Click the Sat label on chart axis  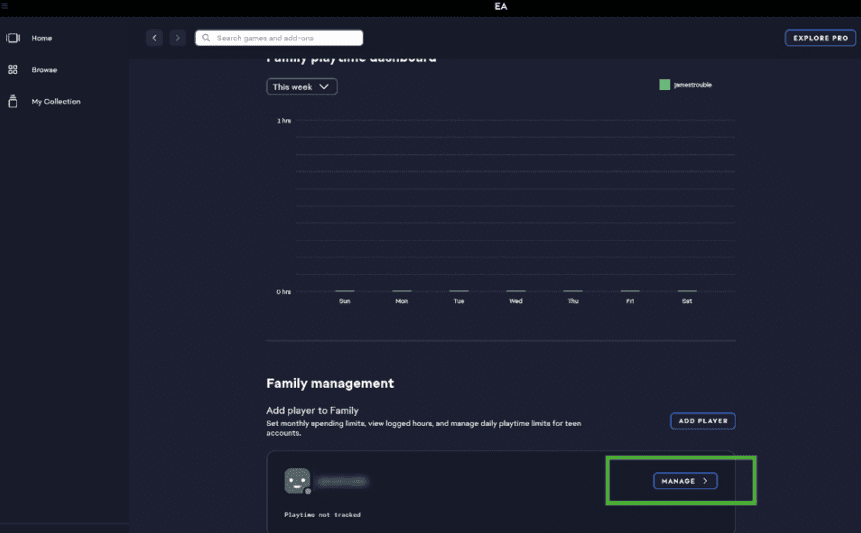[687, 301]
